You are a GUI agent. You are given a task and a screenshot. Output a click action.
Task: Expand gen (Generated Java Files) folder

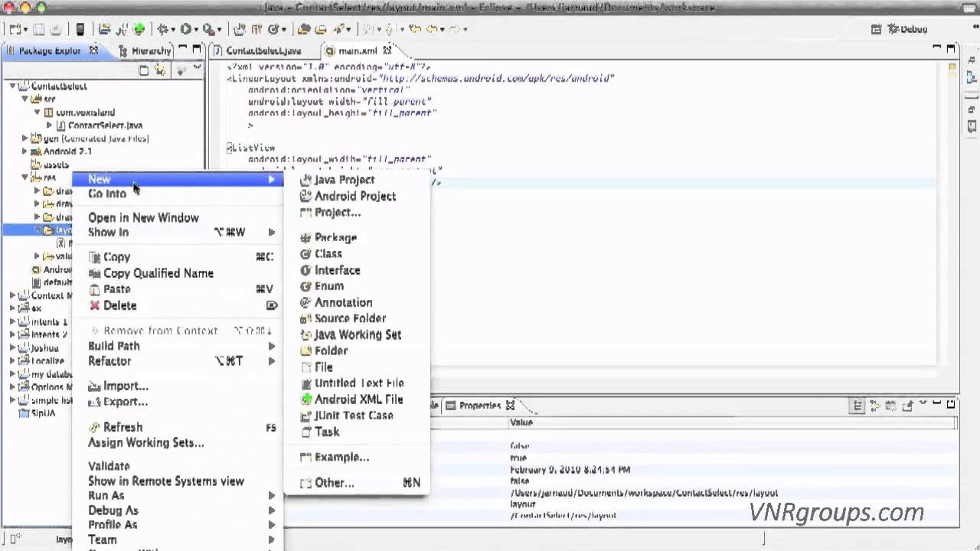[25, 139]
